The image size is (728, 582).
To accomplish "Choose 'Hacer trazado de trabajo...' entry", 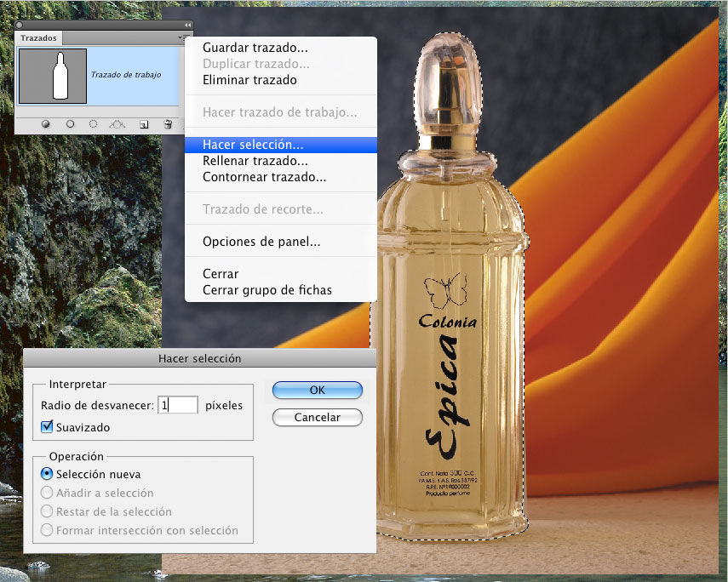I will (280, 111).
